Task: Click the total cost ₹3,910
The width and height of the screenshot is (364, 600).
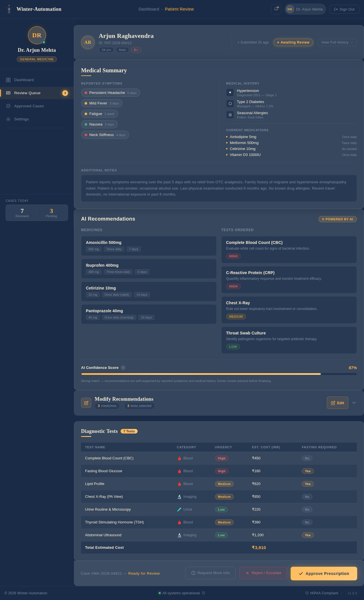Action: pyautogui.click(x=259, y=548)
